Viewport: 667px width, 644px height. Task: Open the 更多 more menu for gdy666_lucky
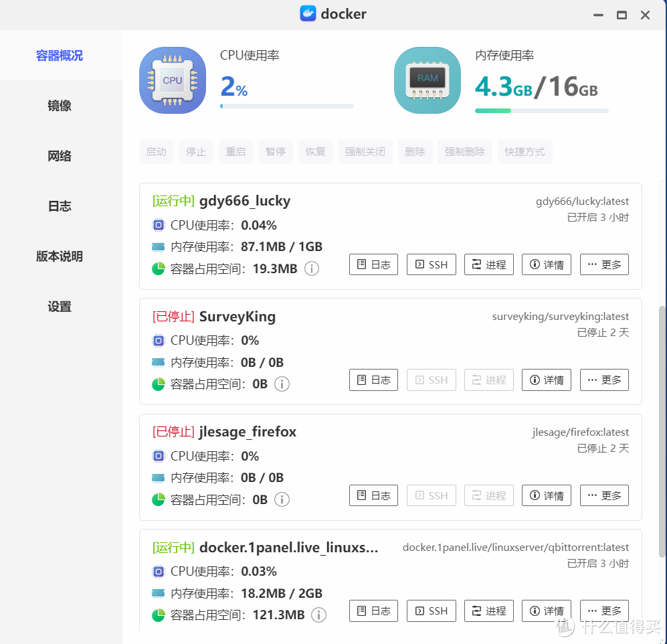pyautogui.click(x=603, y=264)
